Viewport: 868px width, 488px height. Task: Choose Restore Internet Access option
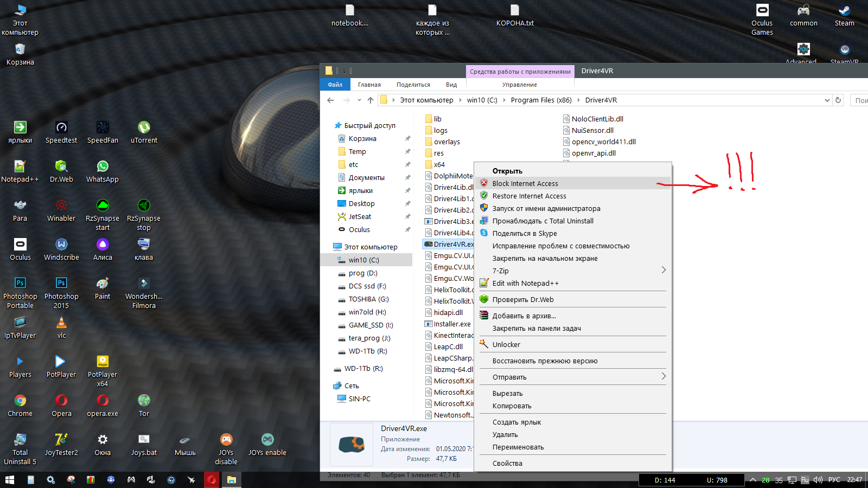click(573, 196)
